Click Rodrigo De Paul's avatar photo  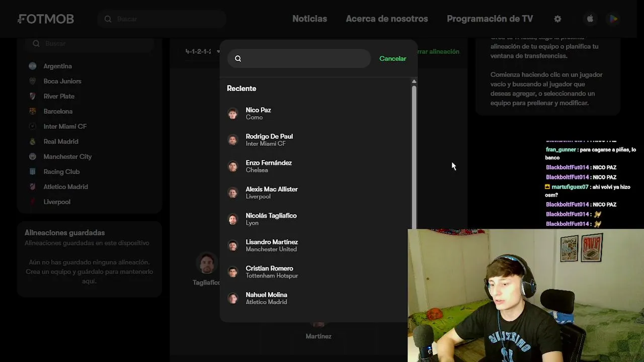click(x=232, y=140)
